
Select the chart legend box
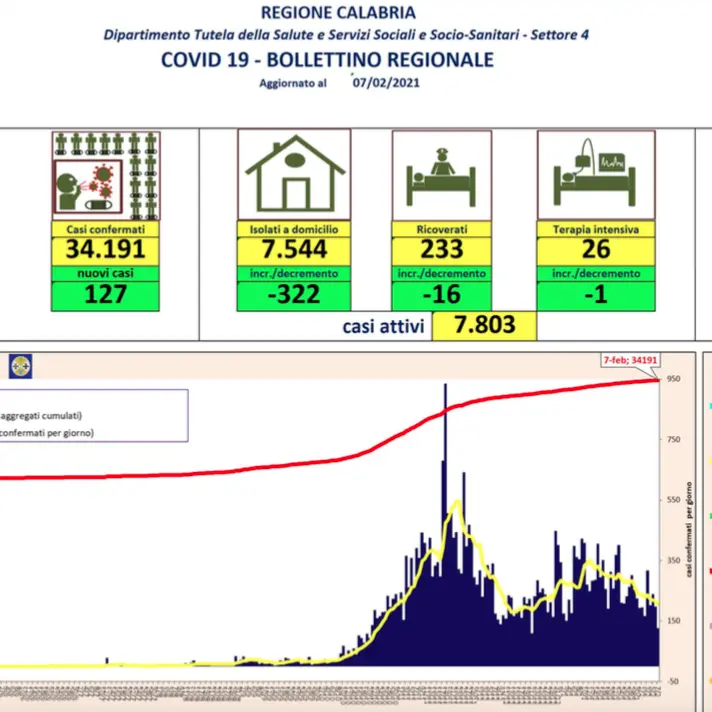93,415
